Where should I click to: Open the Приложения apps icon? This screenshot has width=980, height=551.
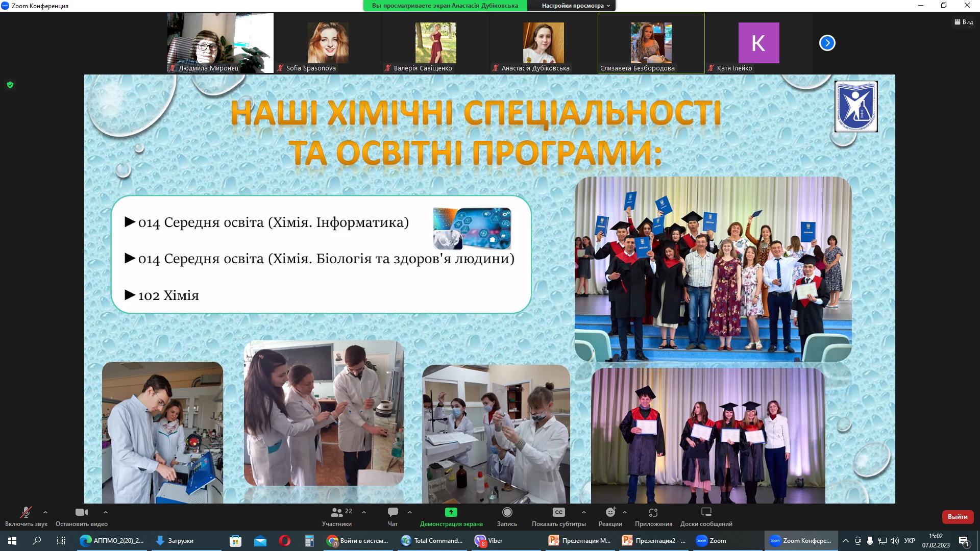653,512
